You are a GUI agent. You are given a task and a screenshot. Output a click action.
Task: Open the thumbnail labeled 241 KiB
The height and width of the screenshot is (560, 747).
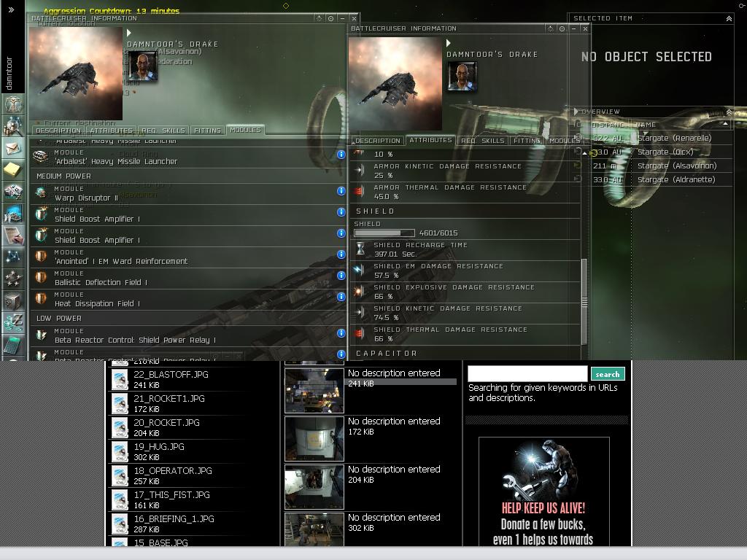tap(314, 391)
